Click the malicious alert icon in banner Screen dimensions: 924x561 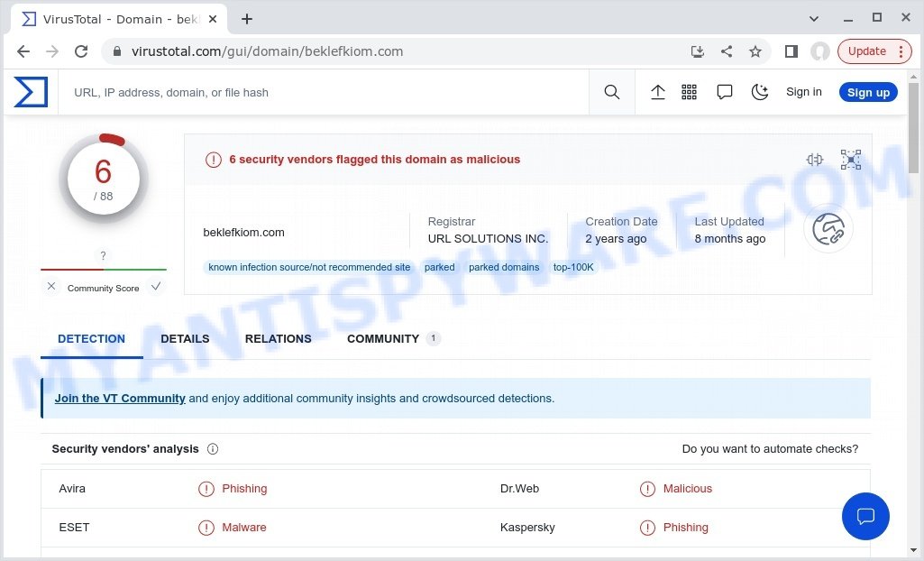(x=214, y=160)
